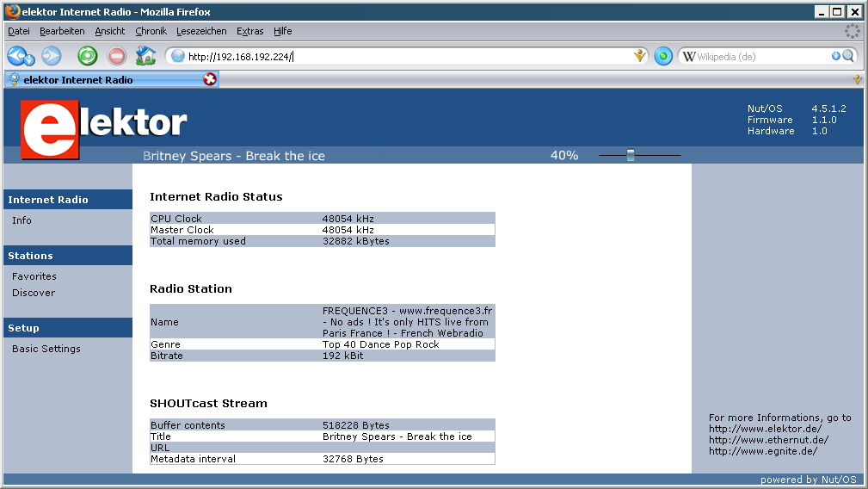Viewport: 868px width, 489px height.
Task: Click the green Go button beside address bar
Action: coord(662,56)
